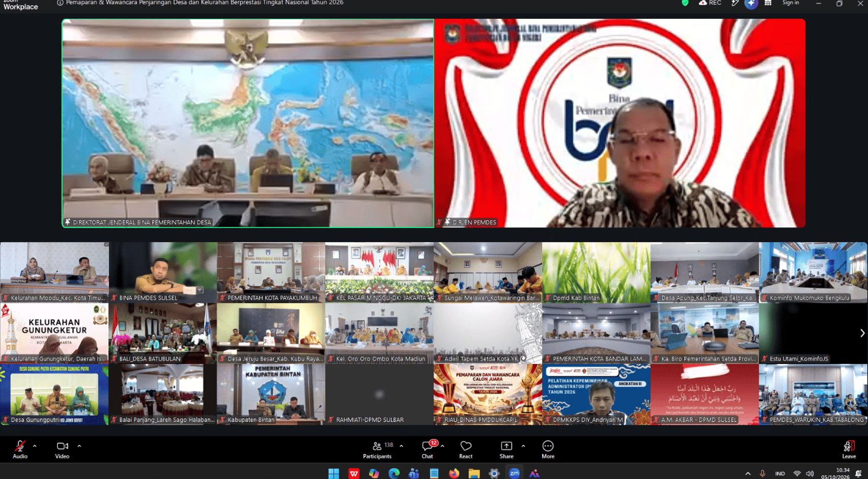Toggle the camera with the Video button

point(62,449)
